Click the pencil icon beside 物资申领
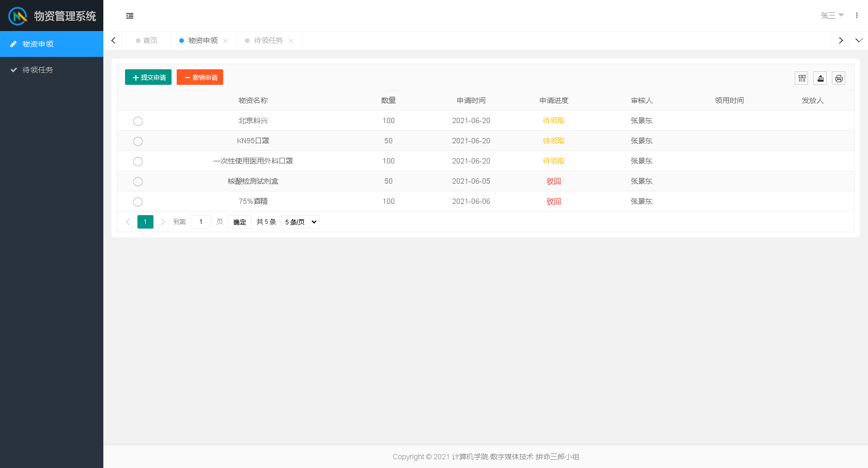Viewport: 868px width, 468px height. point(14,44)
